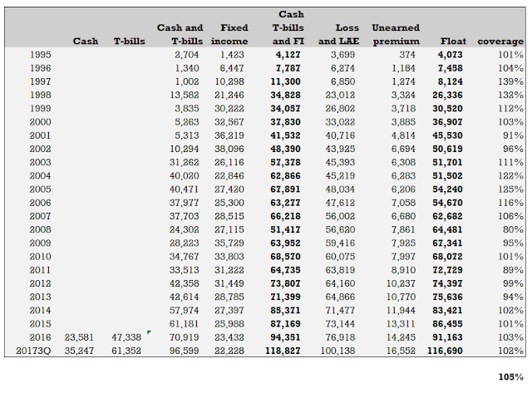
Task: Click the Float column header
Action: click(453, 42)
